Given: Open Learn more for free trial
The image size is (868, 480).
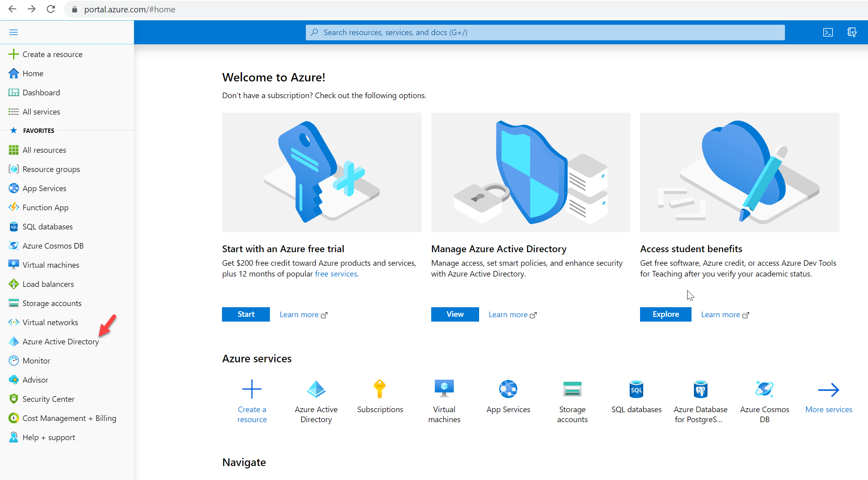Looking at the screenshot, I should coord(303,315).
